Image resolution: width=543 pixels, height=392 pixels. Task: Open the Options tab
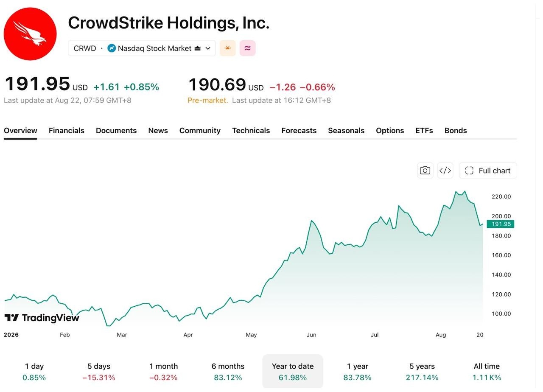pyautogui.click(x=390, y=131)
